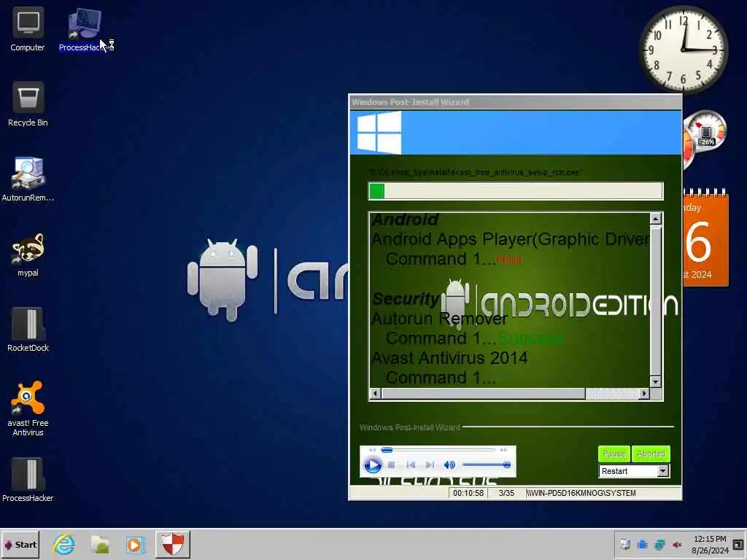Click the Autorun Remover log entry
The image size is (747, 560).
pyautogui.click(x=439, y=318)
